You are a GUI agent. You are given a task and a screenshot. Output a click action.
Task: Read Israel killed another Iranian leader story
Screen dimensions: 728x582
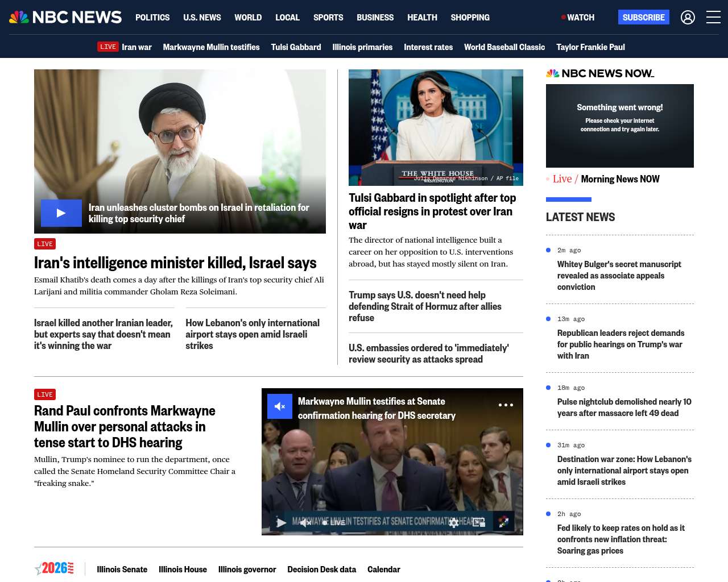click(x=104, y=334)
